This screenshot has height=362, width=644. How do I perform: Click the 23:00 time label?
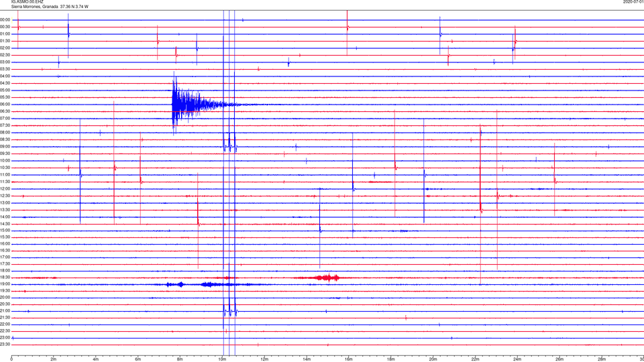click(5, 338)
